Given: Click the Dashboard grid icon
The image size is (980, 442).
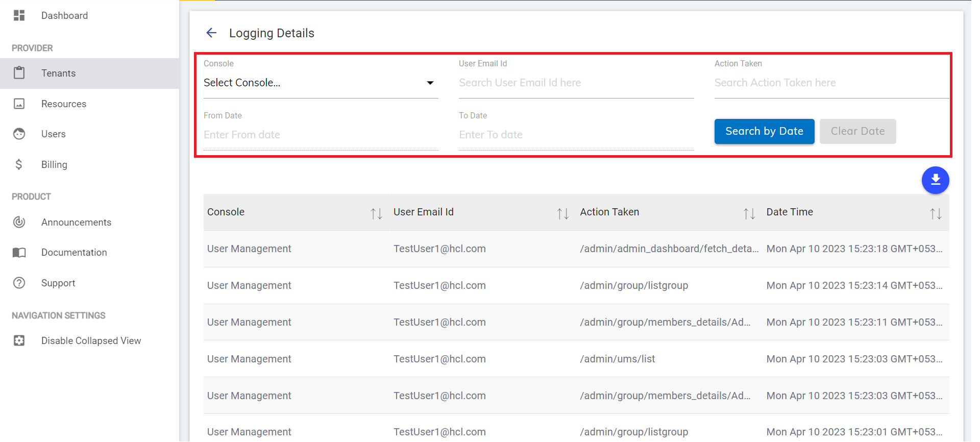Looking at the screenshot, I should (x=19, y=15).
